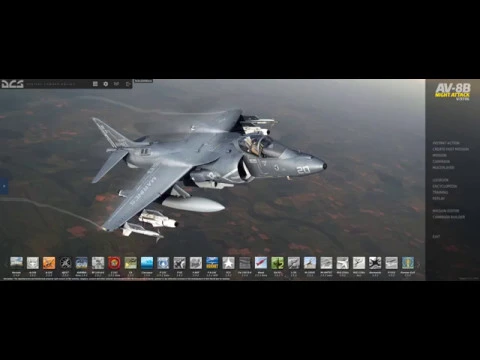Select the MiG-21bis module icon

(359, 263)
